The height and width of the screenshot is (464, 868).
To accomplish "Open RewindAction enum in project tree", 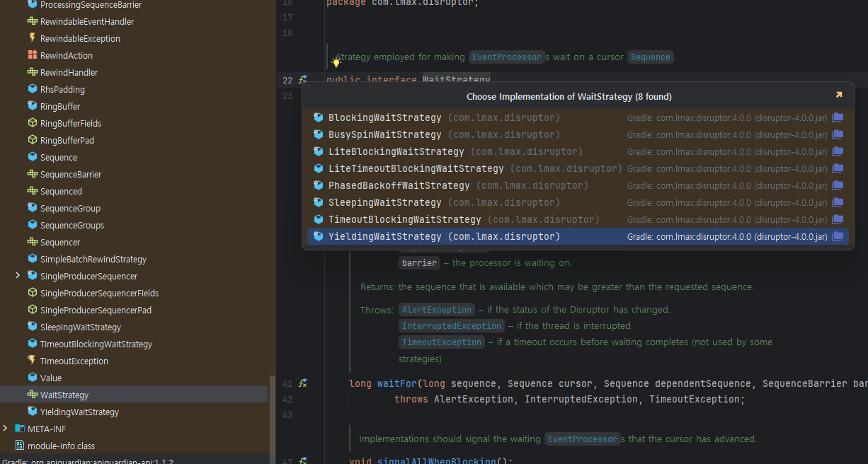I will click(x=67, y=55).
